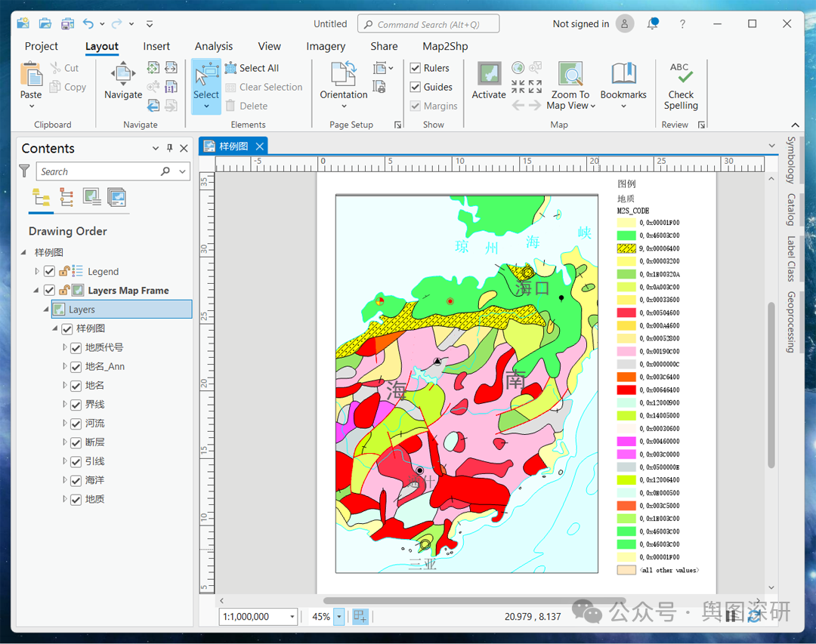Viewport: 816px width, 644px height.
Task: Click the refresh icon in the status bar
Action: 754,616
